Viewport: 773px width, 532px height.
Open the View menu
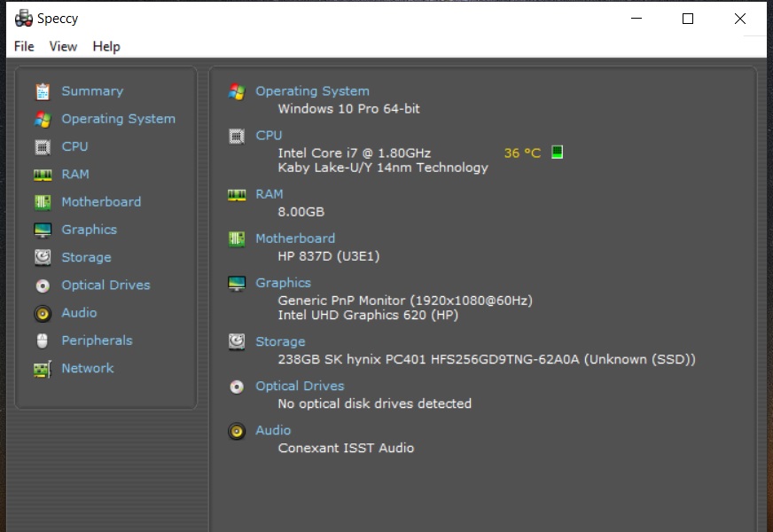click(63, 46)
